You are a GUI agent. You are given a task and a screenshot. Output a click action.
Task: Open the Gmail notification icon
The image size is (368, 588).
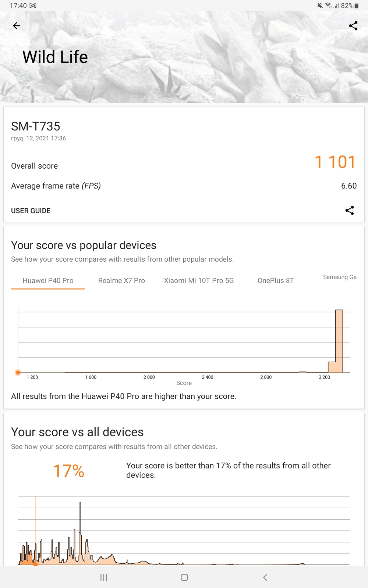coord(33,6)
